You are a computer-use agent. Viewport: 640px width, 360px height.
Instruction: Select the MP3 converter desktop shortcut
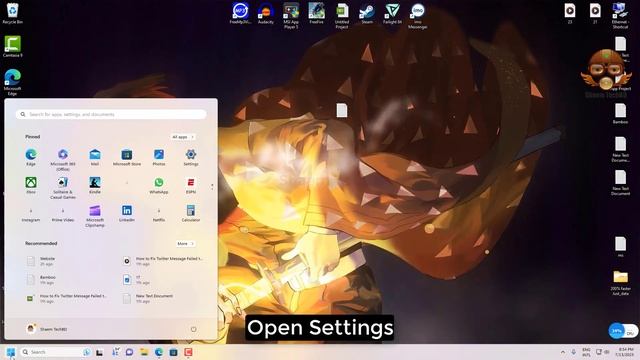(240, 13)
